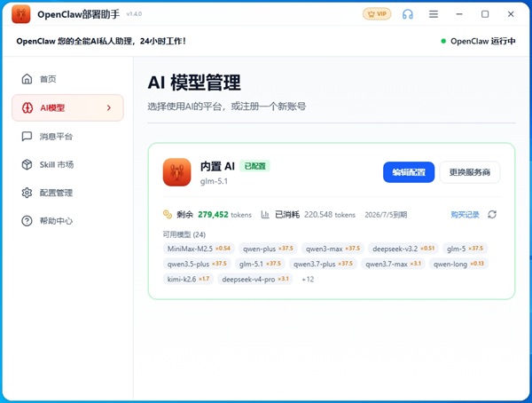This screenshot has width=532, height=403.
Task: Click the 消息平台 chat bubble icon
Action: [x=27, y=137]
